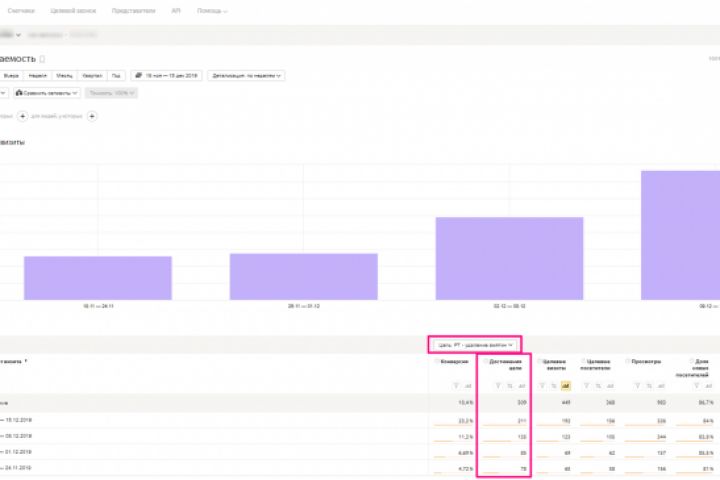Click the filter funnel icon under Конверсия
The image size is (720, 480).
456,386
